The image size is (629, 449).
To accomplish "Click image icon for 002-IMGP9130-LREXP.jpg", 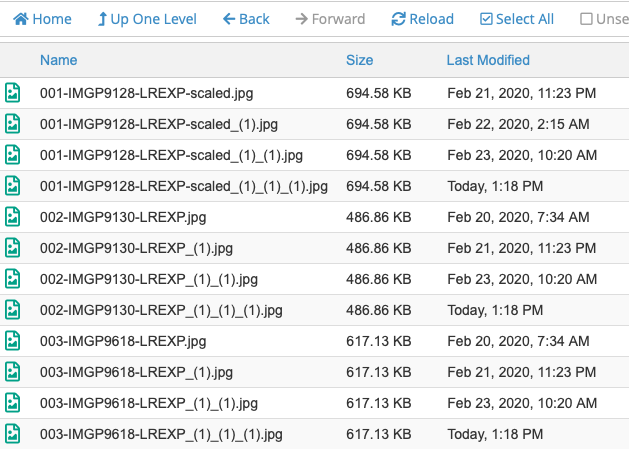I will click(x=13, y=217).
